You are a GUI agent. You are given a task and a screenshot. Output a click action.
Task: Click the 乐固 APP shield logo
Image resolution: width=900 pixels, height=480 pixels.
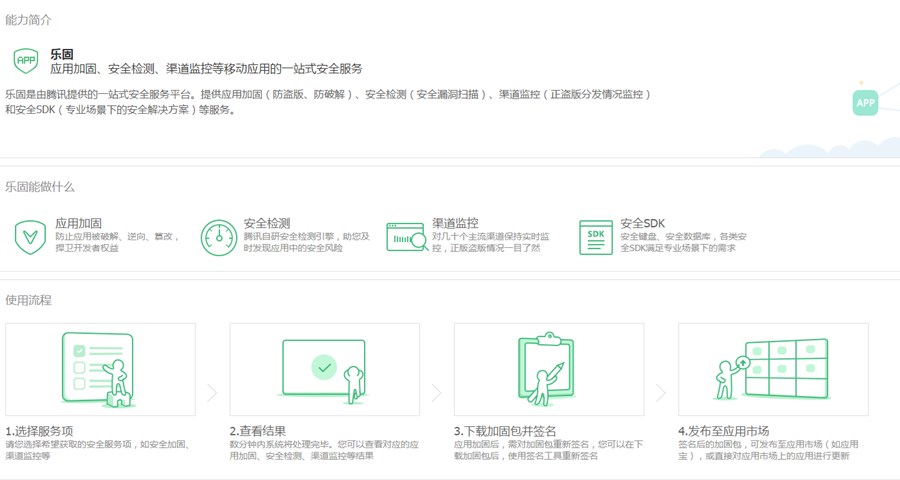coord(26,60)
